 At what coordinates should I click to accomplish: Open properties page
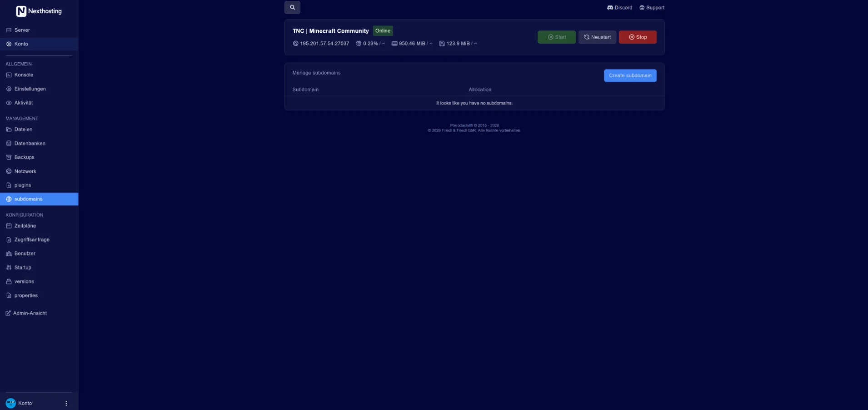[x=39, y=295]
